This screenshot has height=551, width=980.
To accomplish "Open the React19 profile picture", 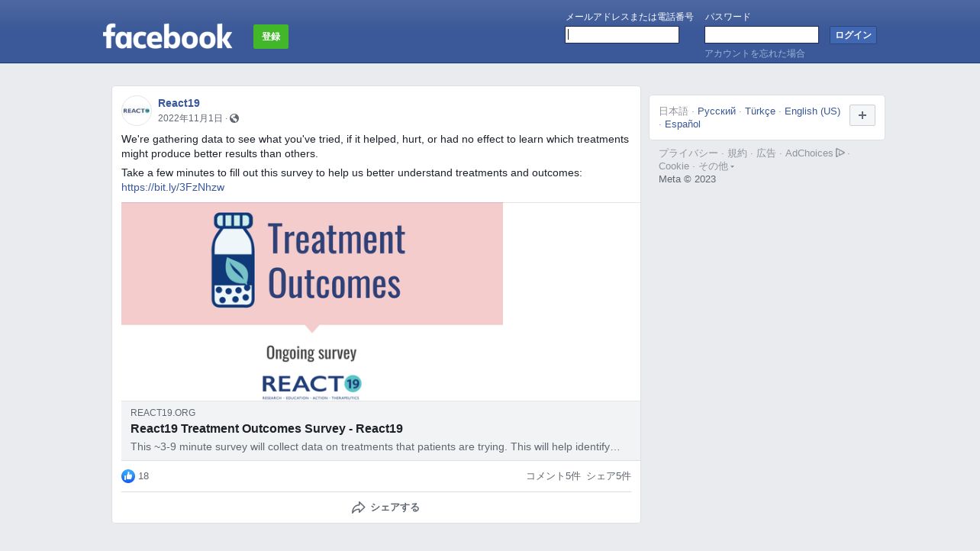I will click(x=137, y=111).
